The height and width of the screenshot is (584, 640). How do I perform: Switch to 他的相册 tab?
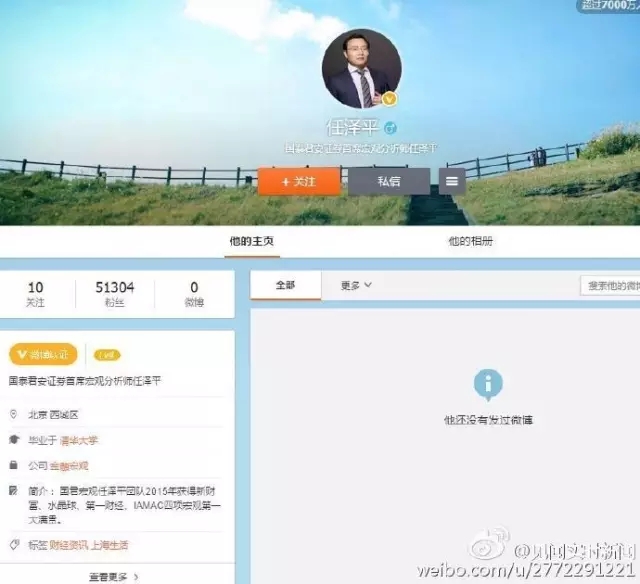(x=470, y=241)
